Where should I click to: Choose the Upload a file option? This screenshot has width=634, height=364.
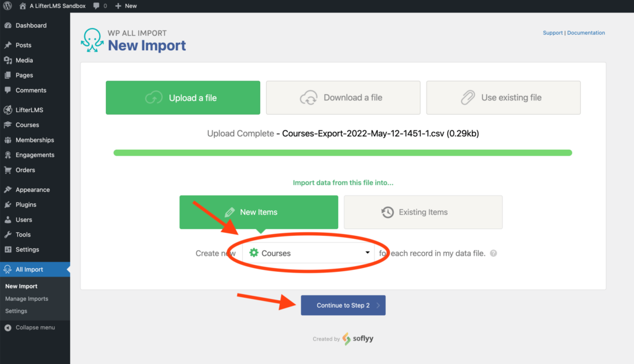pyautogui.click(x=183, y=97)
